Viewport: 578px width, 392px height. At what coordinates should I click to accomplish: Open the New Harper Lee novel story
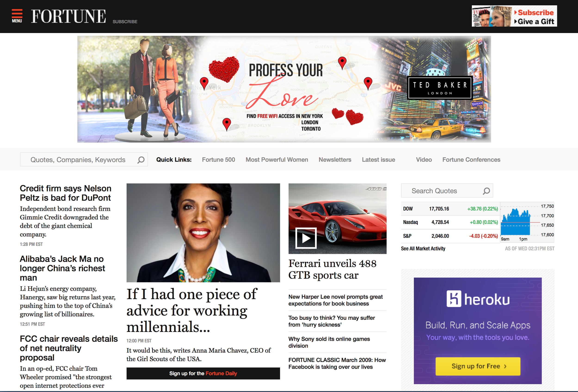click(x=335, y=300)
